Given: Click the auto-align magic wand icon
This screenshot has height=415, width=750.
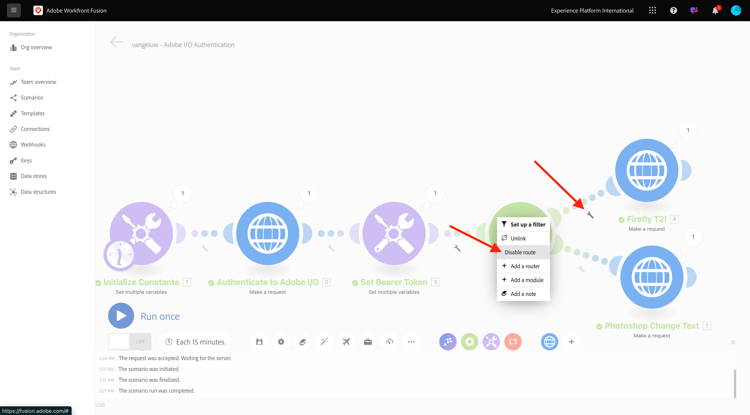Looking at the screenshot, I should pos(324,342).
